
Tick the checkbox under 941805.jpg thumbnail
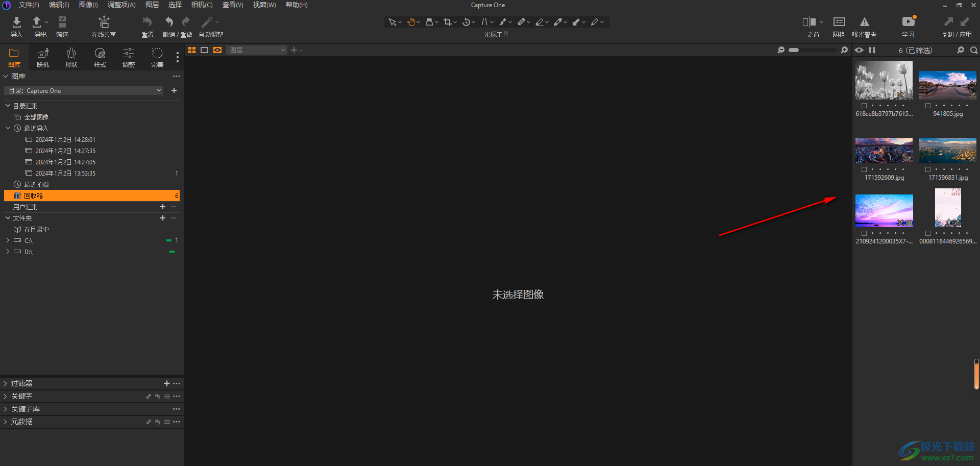928,106
